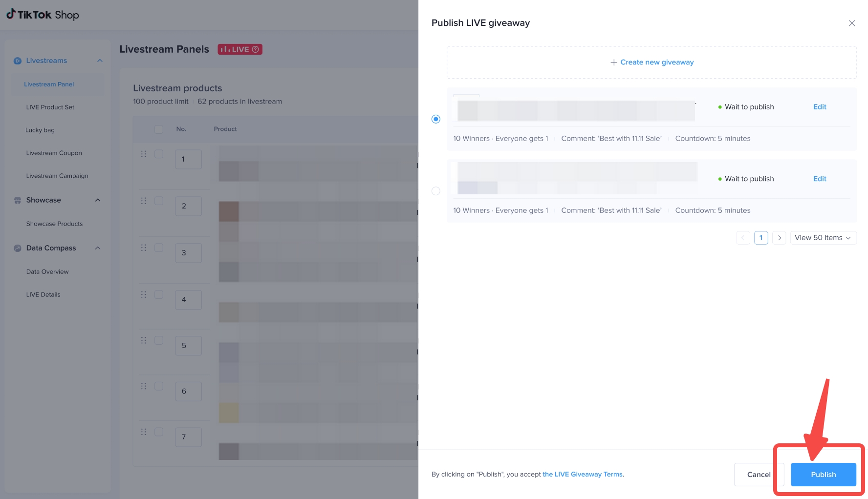Image resolution: width=868 pixels, height=499 pixels.
Task: Tick the select-all products checkbox in header
Action: pos(159,129)
